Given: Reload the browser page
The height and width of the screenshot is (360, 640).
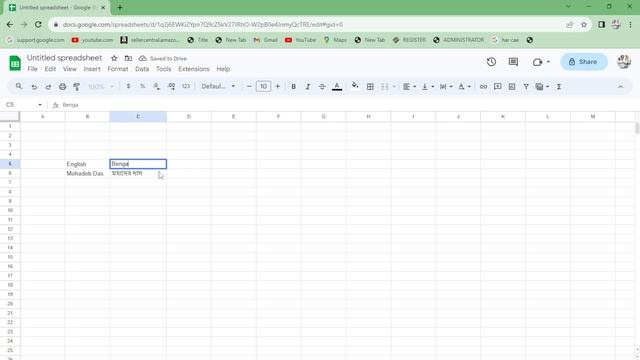Looking at the screenshot, I should 38,24.
